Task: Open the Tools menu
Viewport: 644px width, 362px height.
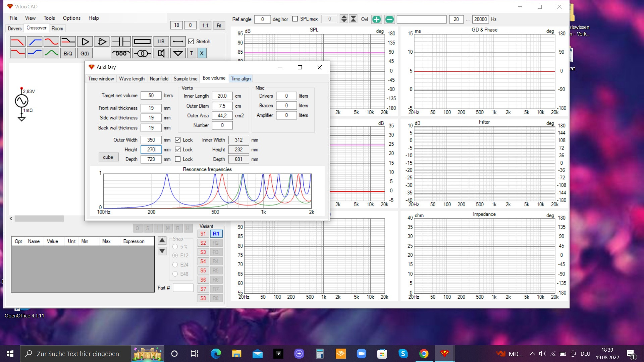Action: tap(49, 18)
